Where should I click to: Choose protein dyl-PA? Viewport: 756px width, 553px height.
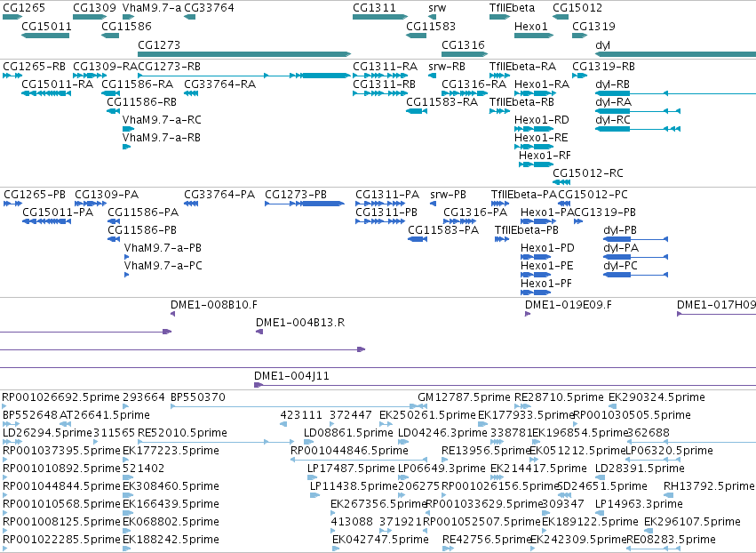tap(621, 247)
